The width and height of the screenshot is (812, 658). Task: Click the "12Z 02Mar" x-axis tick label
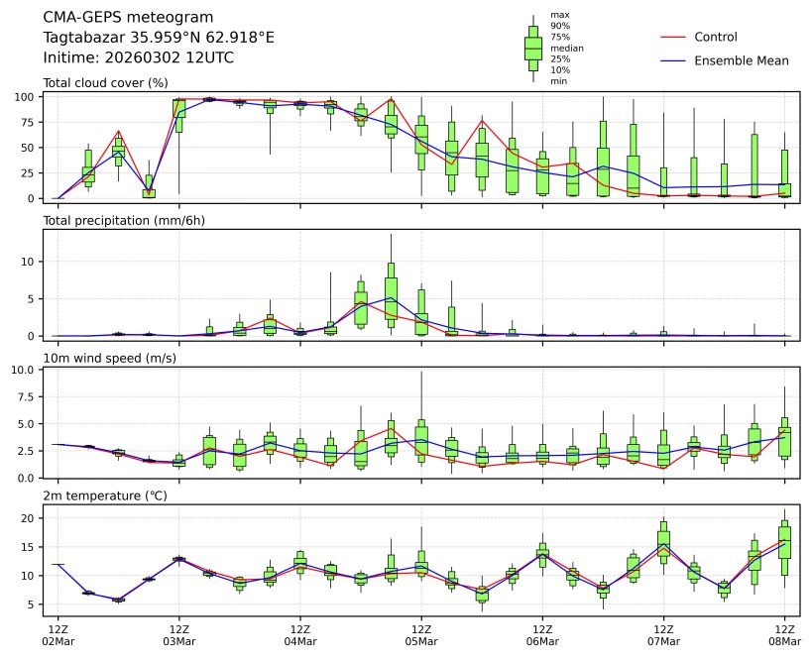58,635
